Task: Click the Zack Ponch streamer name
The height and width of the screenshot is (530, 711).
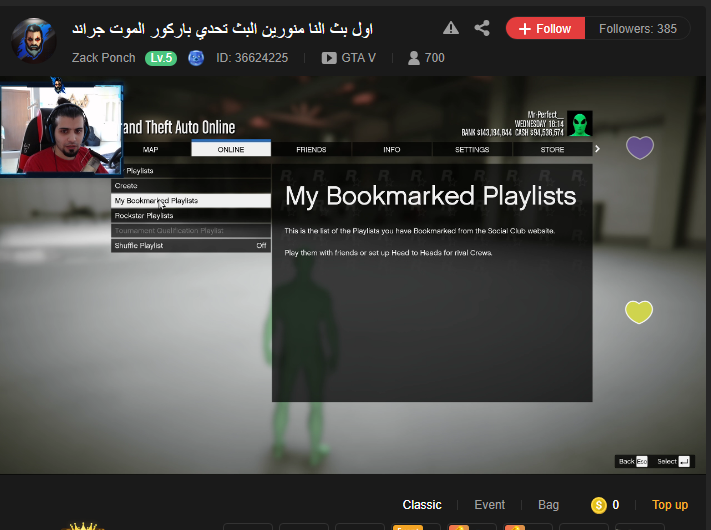Action: 104,58
